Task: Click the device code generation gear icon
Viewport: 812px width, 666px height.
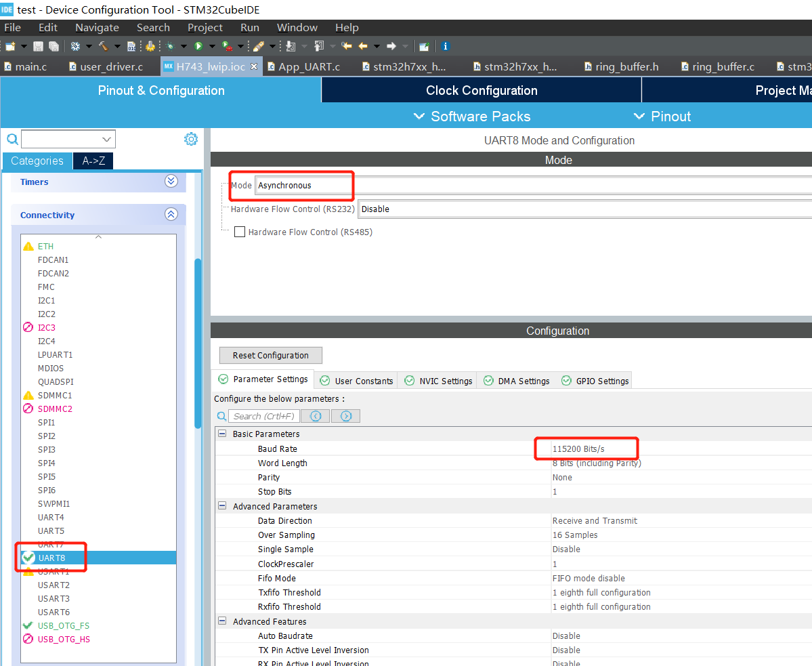Action: point(150,47)
